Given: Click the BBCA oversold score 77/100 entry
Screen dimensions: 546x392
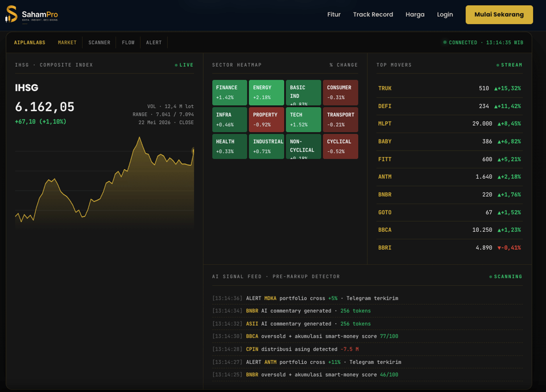Looking at the screenshot, I should [x=367, y=336].
